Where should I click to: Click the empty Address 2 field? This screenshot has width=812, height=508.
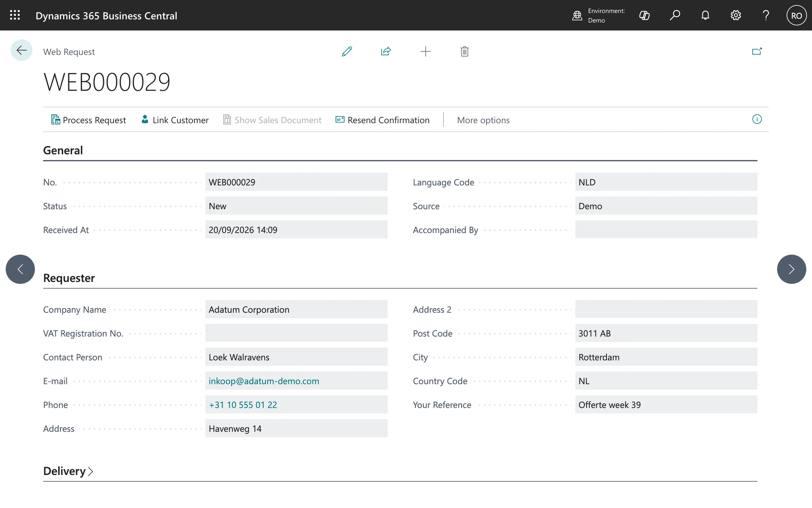click(x=666, y=310)
